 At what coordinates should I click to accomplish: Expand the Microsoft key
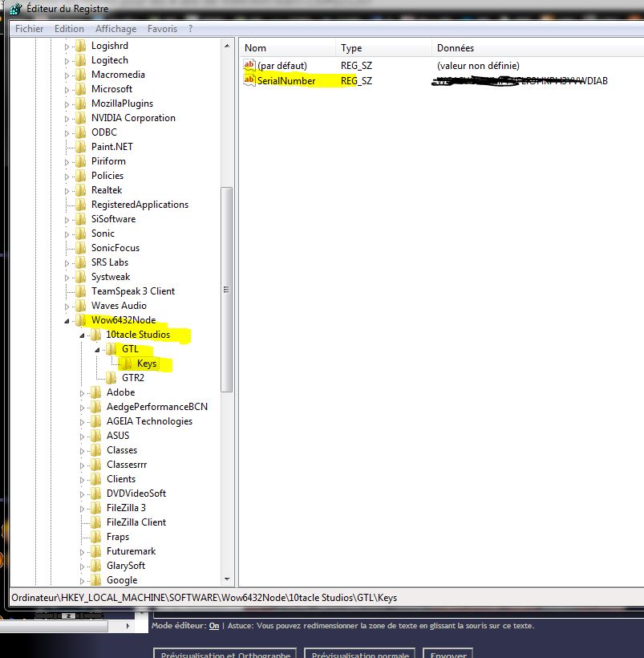67,90
